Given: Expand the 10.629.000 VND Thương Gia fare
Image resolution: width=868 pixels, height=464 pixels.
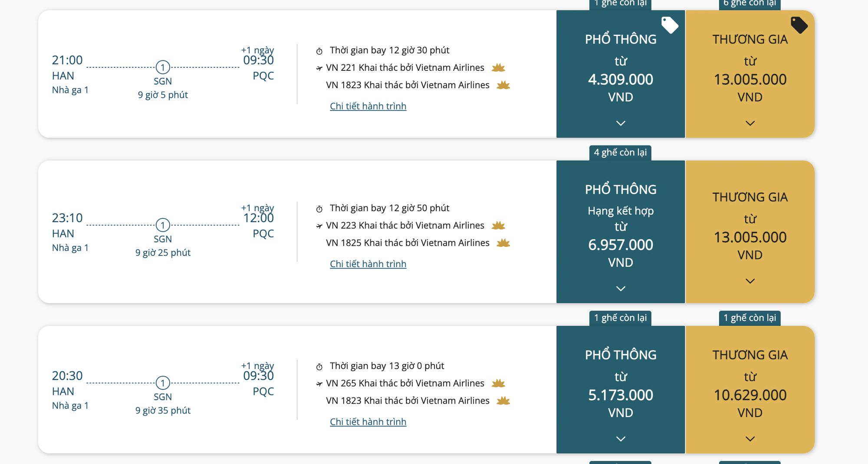Looking at the screenshot, I should click(750, 439).
